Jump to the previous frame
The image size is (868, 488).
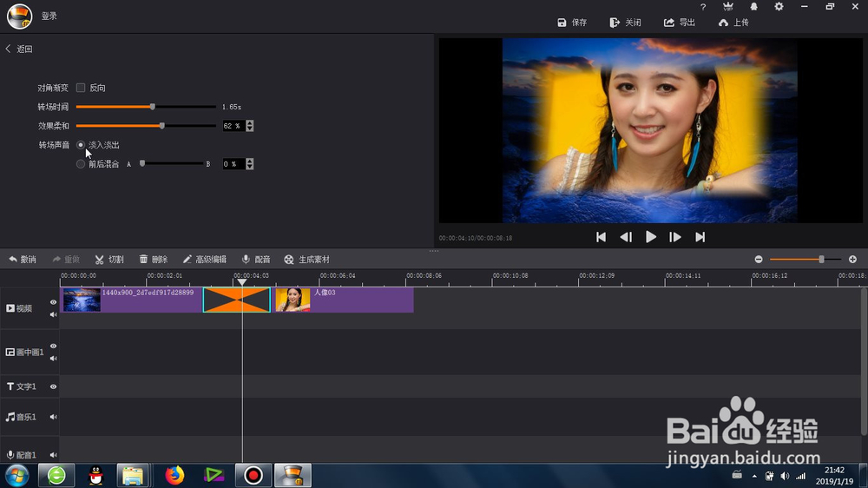[x=626, y=237]
